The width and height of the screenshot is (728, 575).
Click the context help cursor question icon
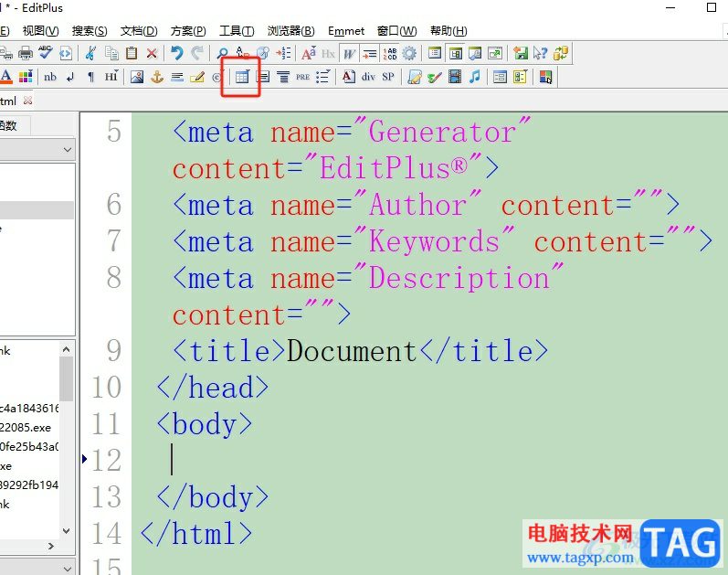tap(540, 53)
